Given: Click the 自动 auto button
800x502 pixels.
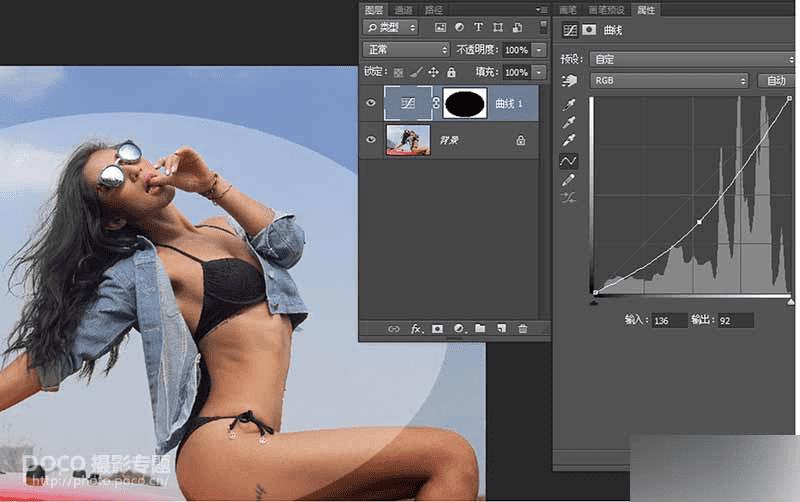Looking at the screenshot, I should (x=777, y=80).
